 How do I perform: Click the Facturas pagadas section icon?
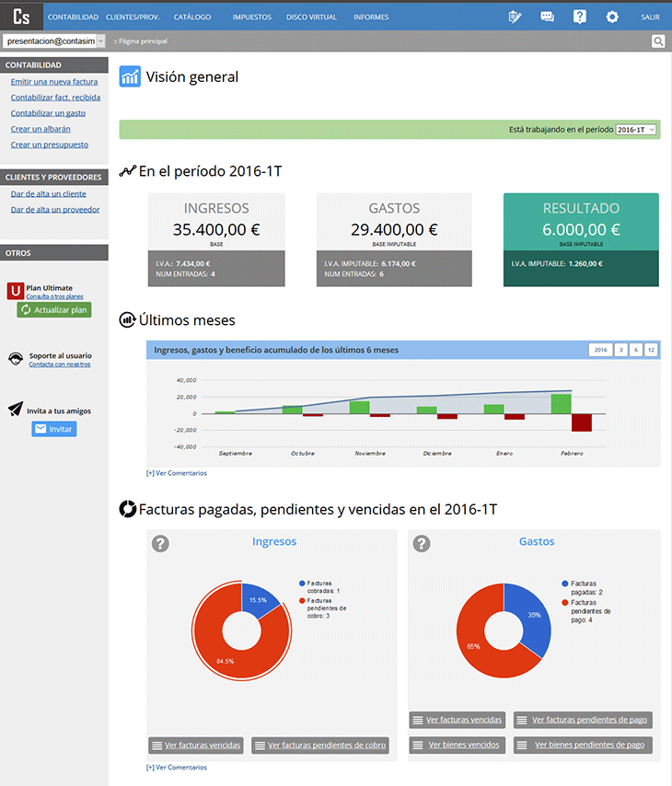pos(127,509)
